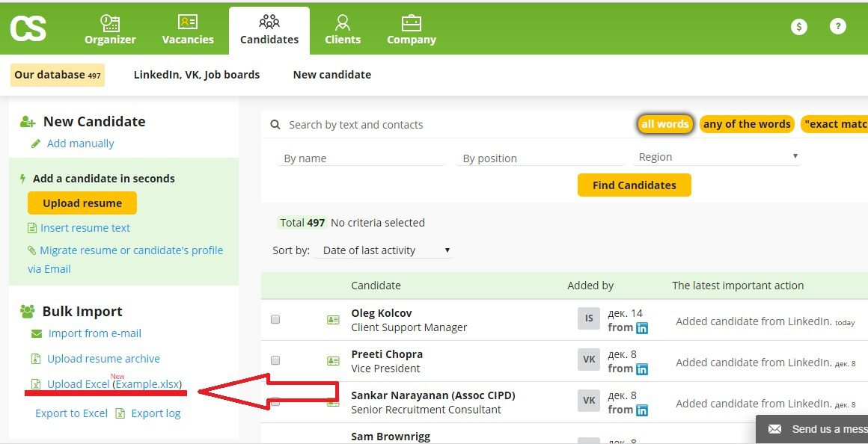This screenshot has height=444, width=868.
Task: Open the dollar pricing icon
Action: click(798, 25)
